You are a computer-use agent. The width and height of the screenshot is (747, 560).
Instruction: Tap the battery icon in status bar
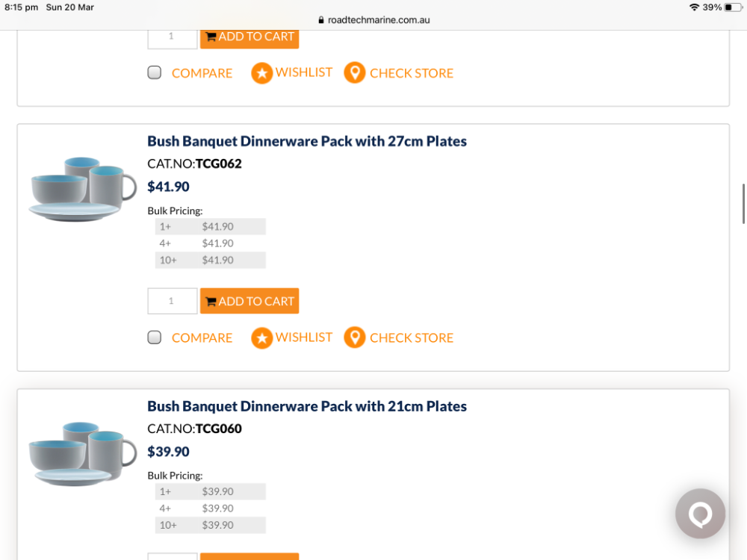pyautogui.click(x=733, y=7)
